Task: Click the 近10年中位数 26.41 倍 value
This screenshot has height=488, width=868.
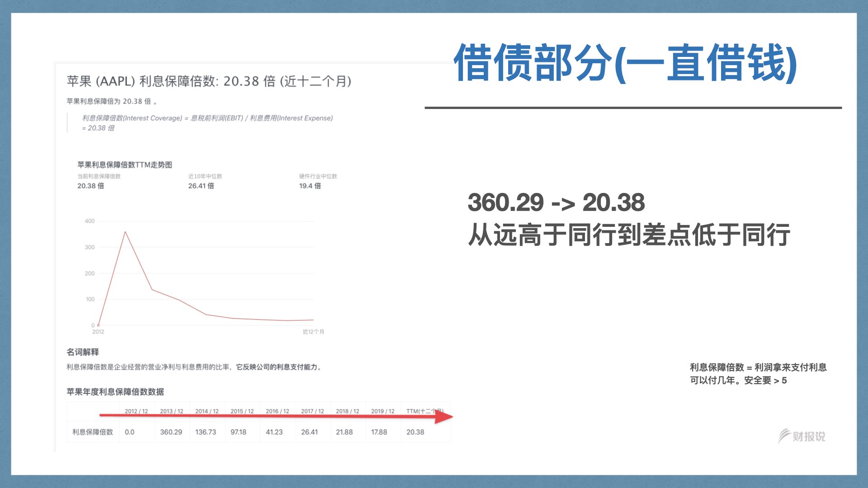Action: pyautogui.click(x=201, y=186)
